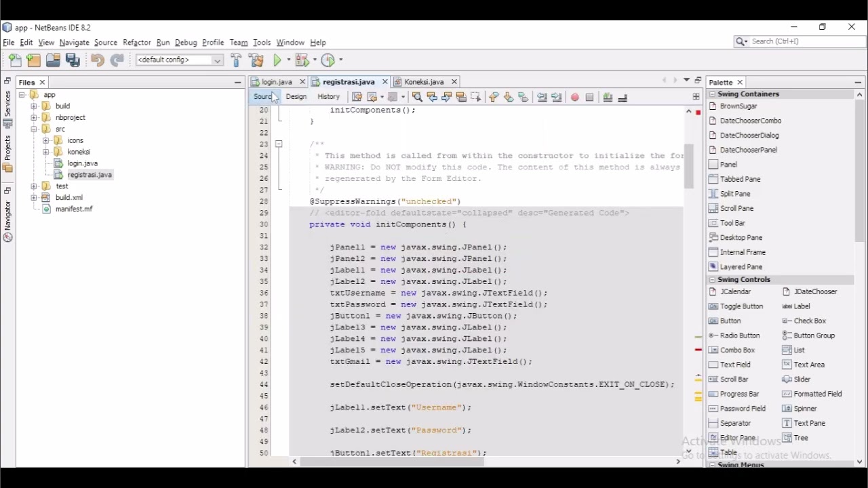Open the Navigator side tab
The image size is (868, 488).
pyautogui.click(x=7, y=221)
